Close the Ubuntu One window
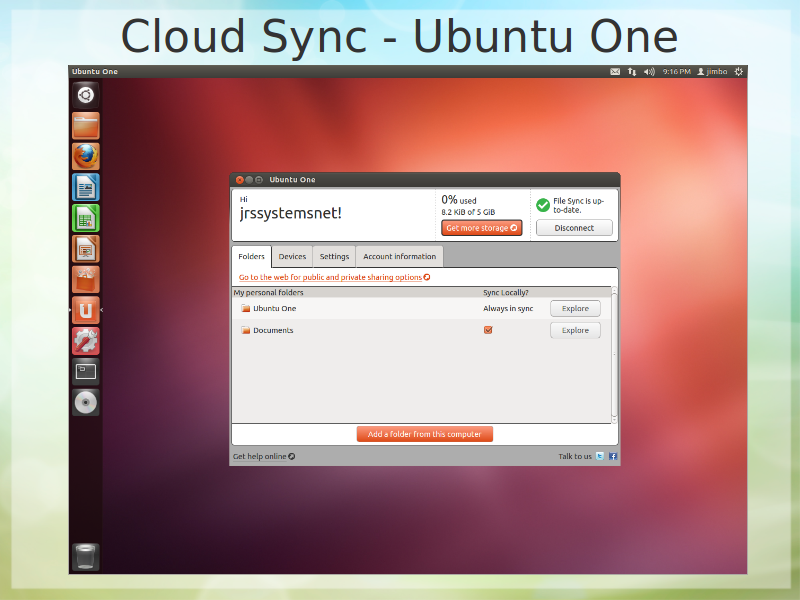800x600 pixels. (x=239, y=180)
